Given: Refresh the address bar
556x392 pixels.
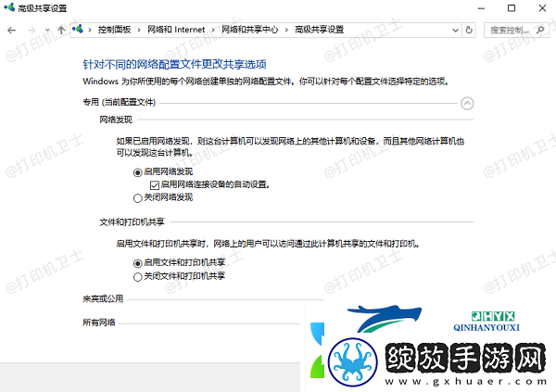Looking at the screenshot, I should point(469,31).
